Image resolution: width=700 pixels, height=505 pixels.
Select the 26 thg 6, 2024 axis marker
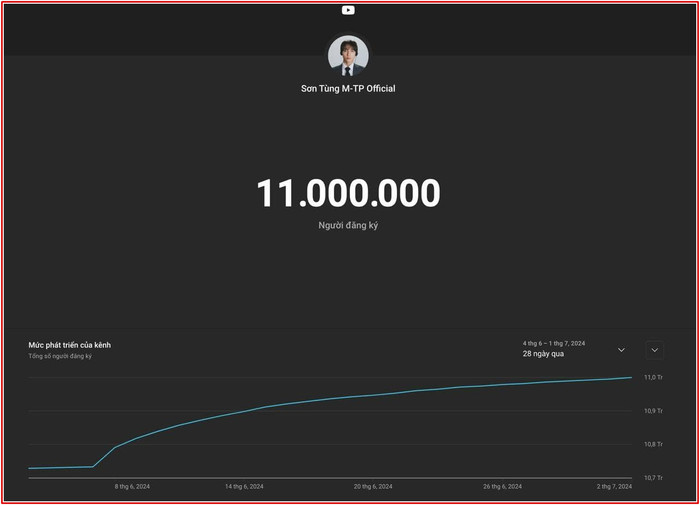(502, 487)
